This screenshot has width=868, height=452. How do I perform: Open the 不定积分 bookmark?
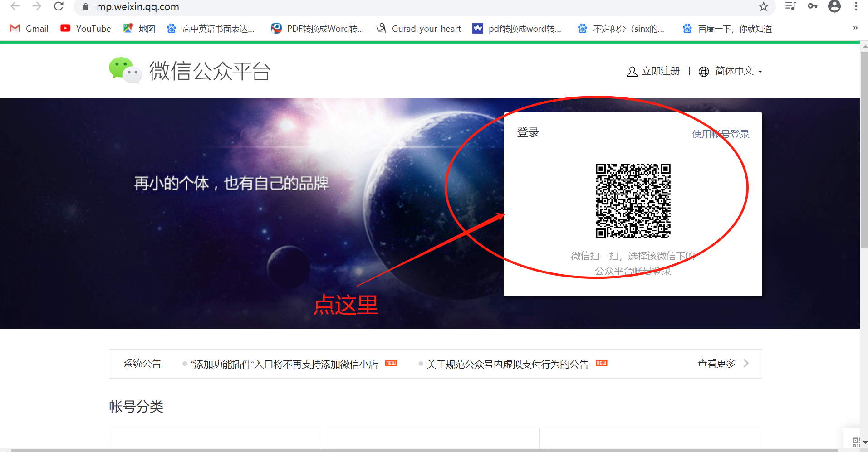point(621,29)
